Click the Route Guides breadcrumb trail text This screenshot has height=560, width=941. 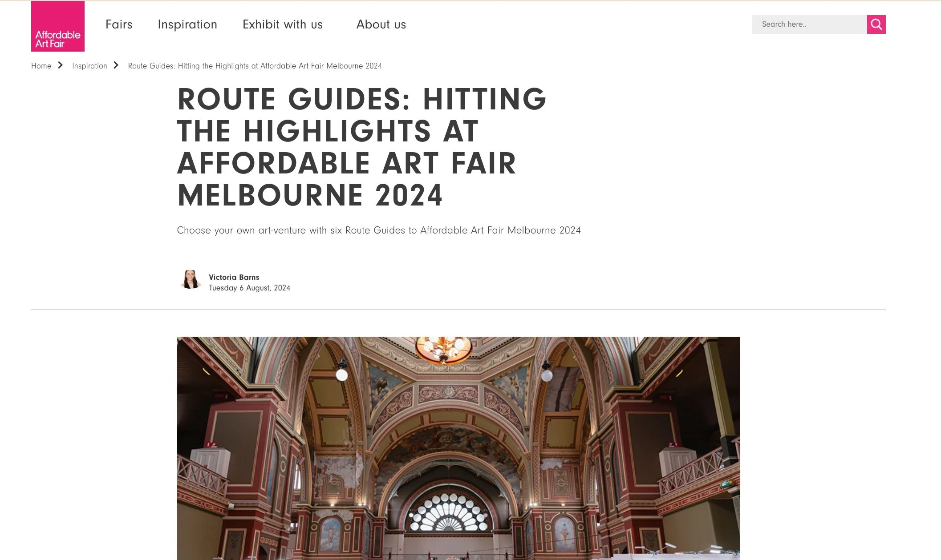[255, 66]
